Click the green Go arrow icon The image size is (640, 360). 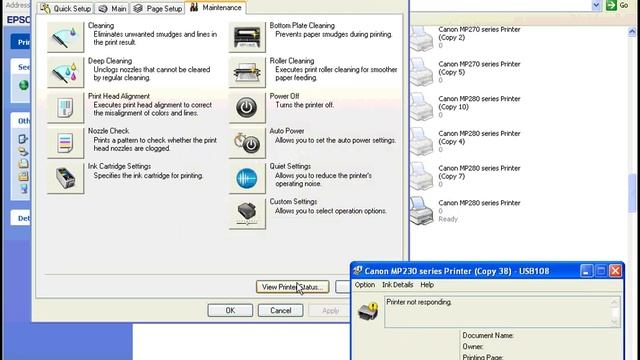click(x=611, y=5)
